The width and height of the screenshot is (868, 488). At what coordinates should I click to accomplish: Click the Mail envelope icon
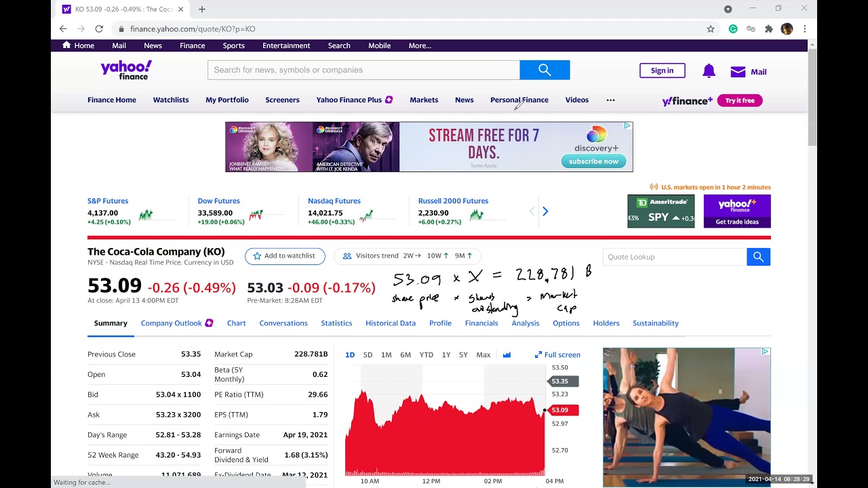click(738, 71)
